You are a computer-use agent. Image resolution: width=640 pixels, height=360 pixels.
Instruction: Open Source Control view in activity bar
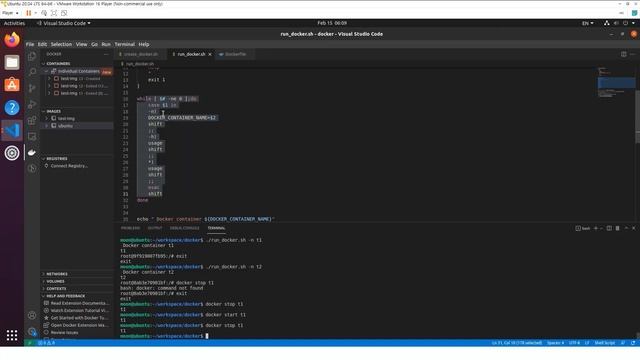click(32, 88)
